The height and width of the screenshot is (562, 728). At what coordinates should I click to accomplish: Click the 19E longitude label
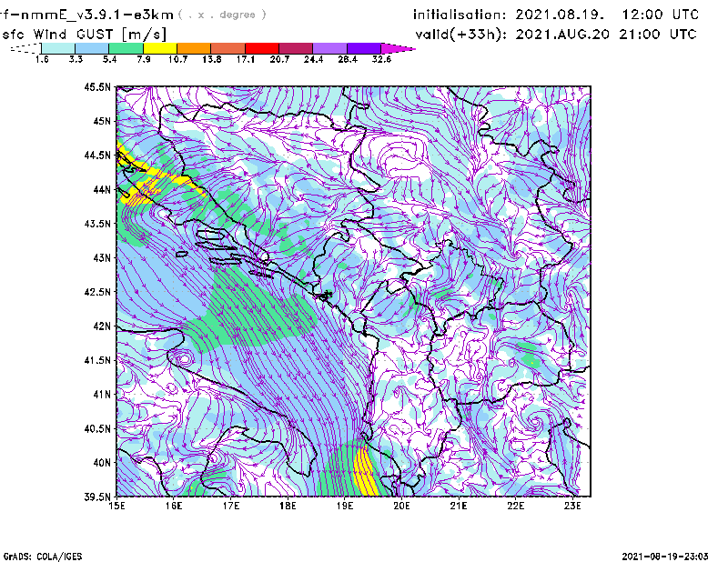point(345,506)
